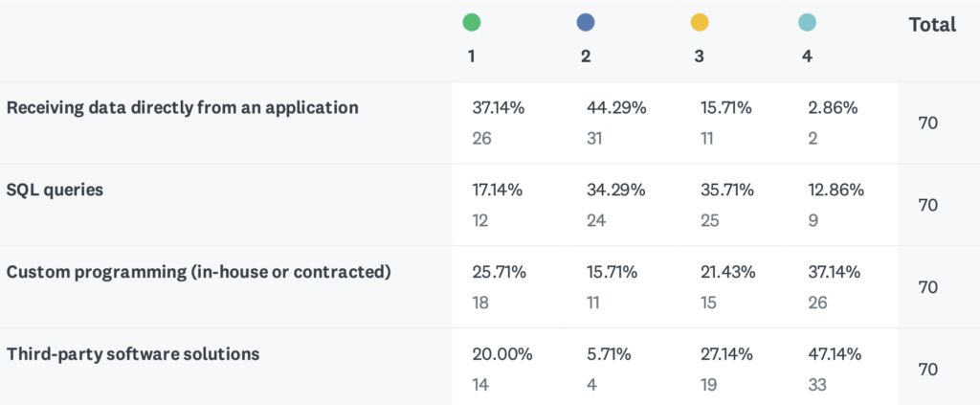Select the 'Third-party software solutions' row label
The width and height of the screenshot is (980, 405).
click(x=133, y=354)
